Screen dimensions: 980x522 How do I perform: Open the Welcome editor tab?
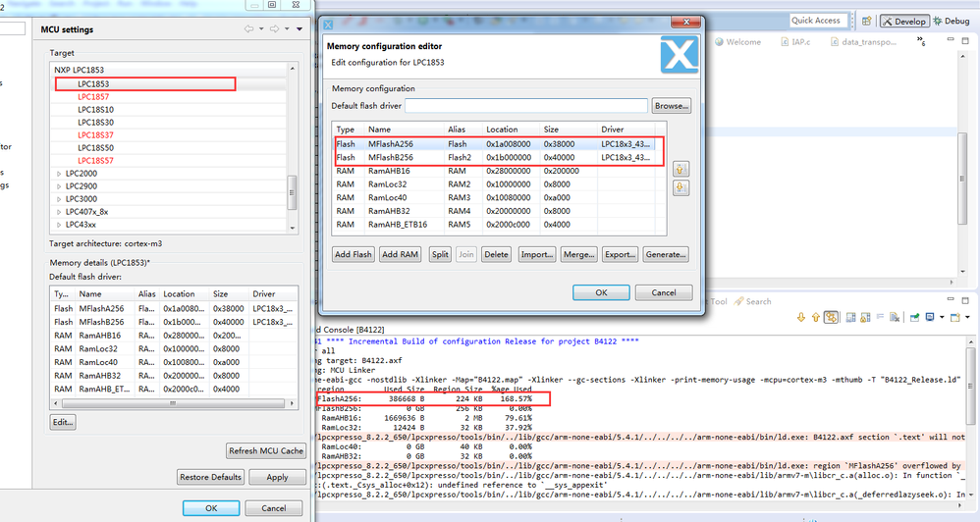pos(738,42)
